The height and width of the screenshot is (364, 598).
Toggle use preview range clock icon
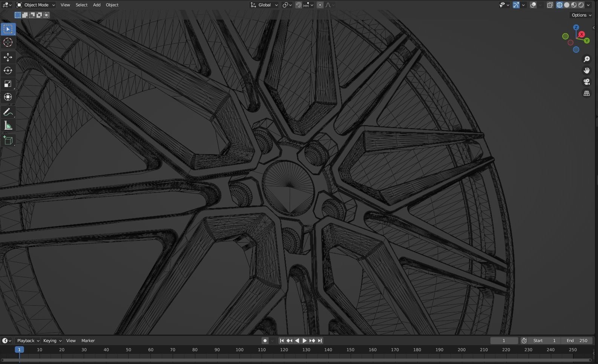pos(524,341)
